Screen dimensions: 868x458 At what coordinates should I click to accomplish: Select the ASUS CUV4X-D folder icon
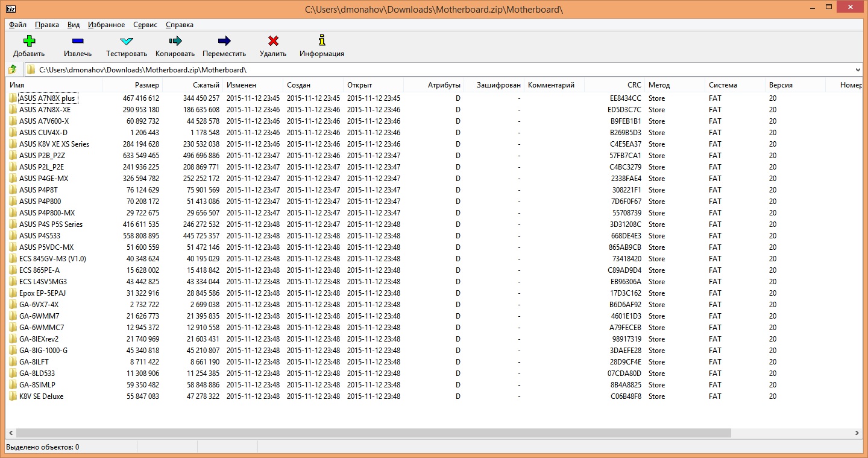[13, 132]
